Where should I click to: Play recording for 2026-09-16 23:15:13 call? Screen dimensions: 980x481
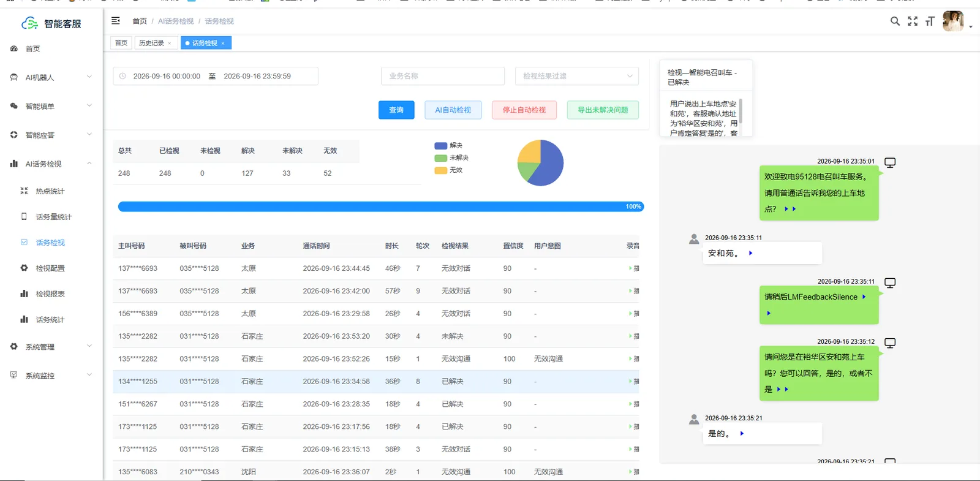(x=634, y=450)
